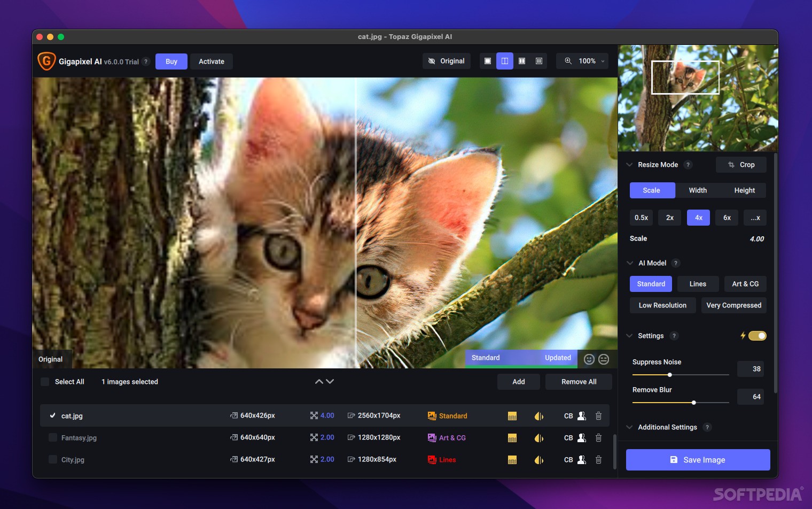Collapse the Resize Mode section
The height and width of the screenshot is (509, 812).
click(629, 164)
